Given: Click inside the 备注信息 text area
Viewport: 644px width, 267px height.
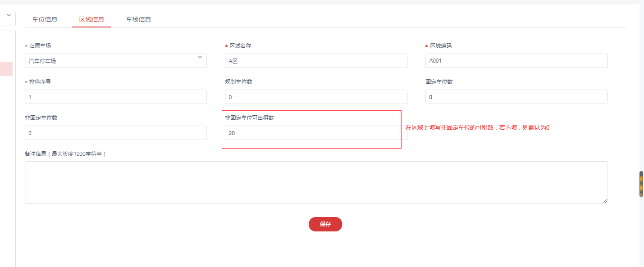Looking at the screenshot, I should [x=316, y=182].
